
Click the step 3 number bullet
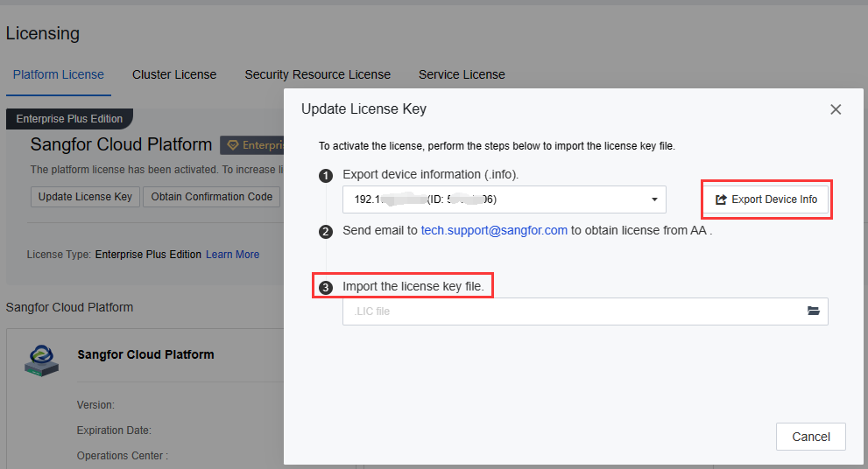(x=326, y=287)
